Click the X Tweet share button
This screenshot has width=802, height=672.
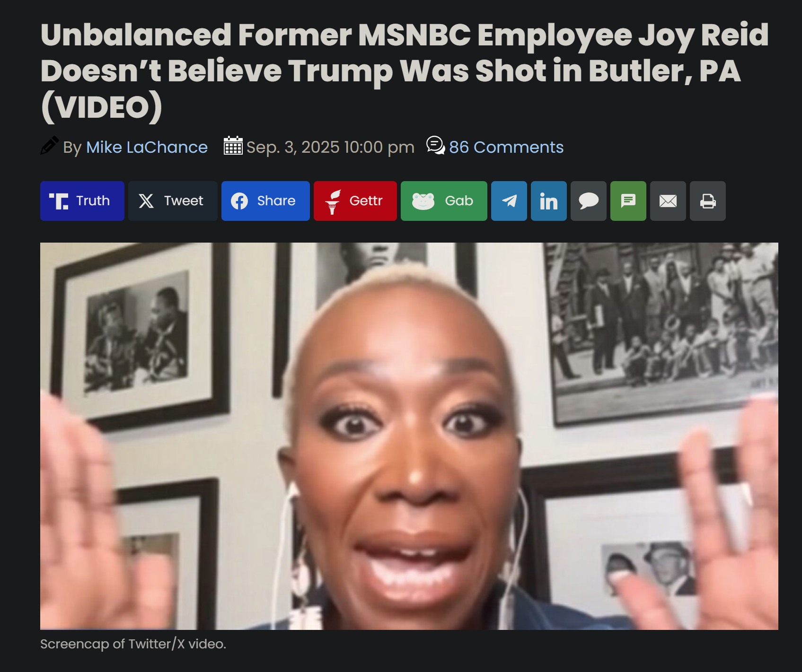coord(173,201)
